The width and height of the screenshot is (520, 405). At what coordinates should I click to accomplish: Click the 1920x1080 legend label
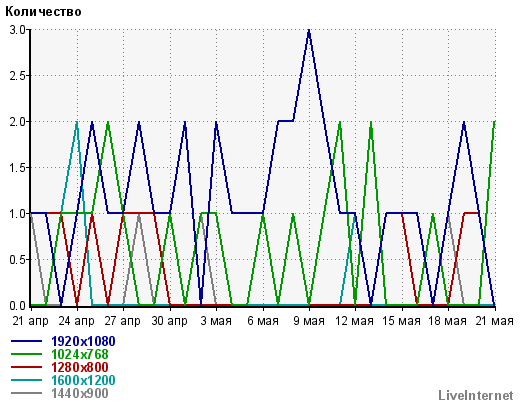83,341
